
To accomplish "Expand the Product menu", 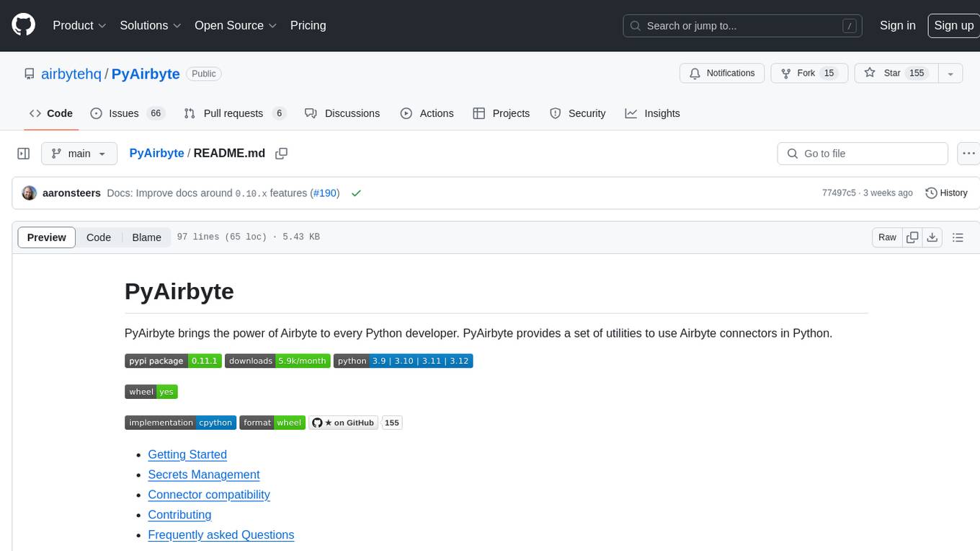I will [79, 25].
